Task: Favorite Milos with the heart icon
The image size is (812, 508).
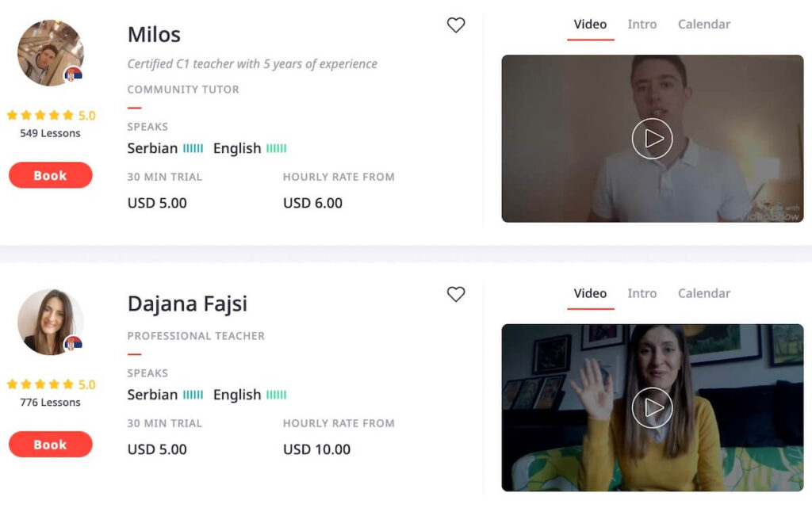Action: point(456,25)
